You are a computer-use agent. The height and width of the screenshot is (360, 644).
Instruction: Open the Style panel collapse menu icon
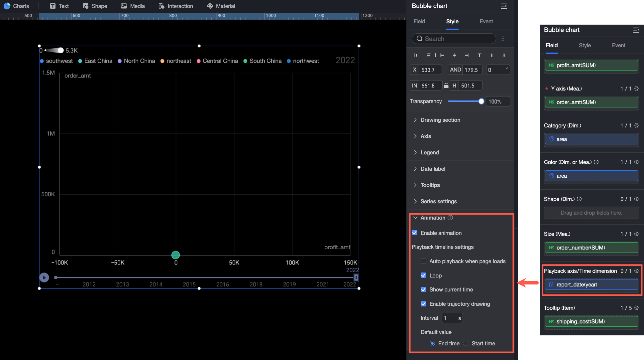click(x=504, y=6)
